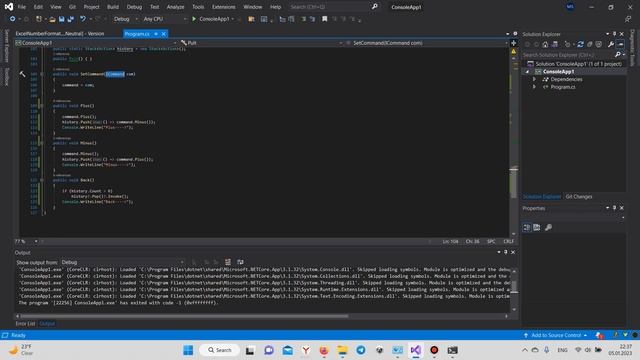640x360 pixels.
Task: Click the magnifier icon beside Search (Ctrl+Q)
Action: tap(375, 7)
